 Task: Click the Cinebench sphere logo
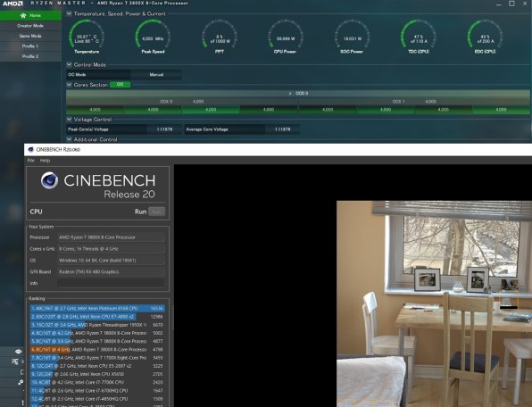coord(49,180)
